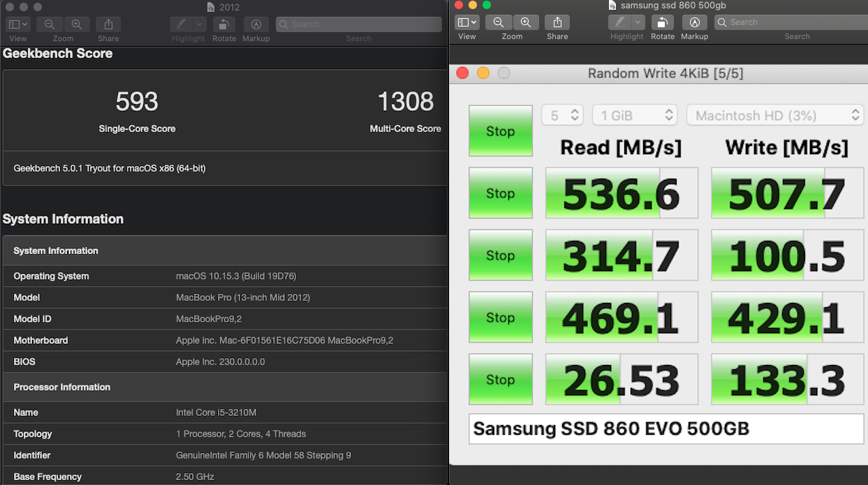868x485 pixels.
Task: Click the Stop button next to 314.7 read
Action: 501,255
